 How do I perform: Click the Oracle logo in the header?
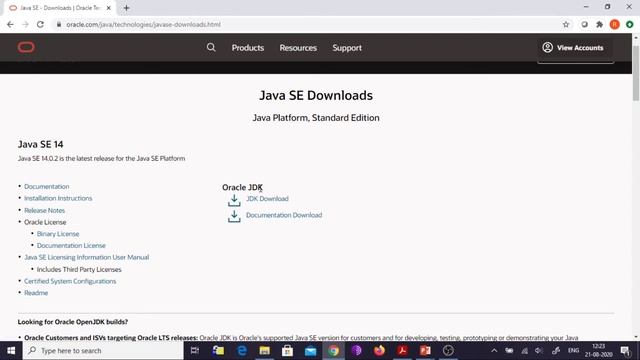(x=26, y=47)
